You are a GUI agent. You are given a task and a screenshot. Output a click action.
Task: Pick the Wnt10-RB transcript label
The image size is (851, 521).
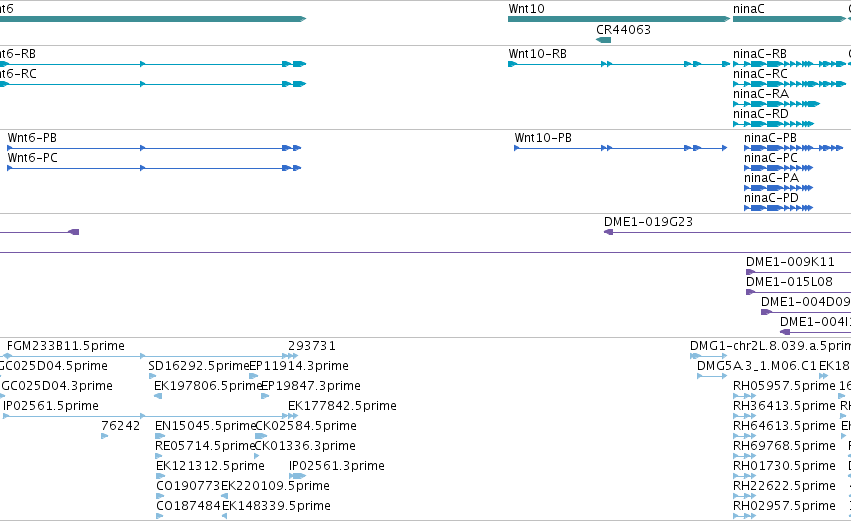point(537,54)
